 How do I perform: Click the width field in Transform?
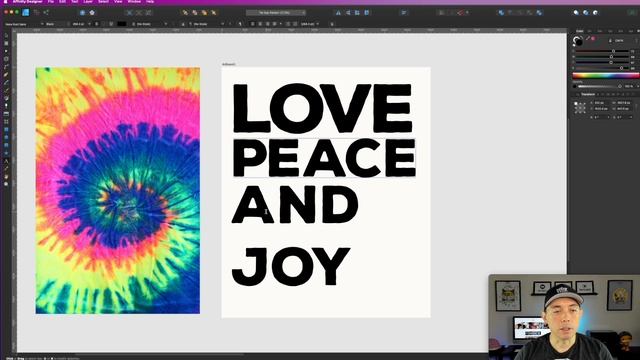tap(624, 103)
